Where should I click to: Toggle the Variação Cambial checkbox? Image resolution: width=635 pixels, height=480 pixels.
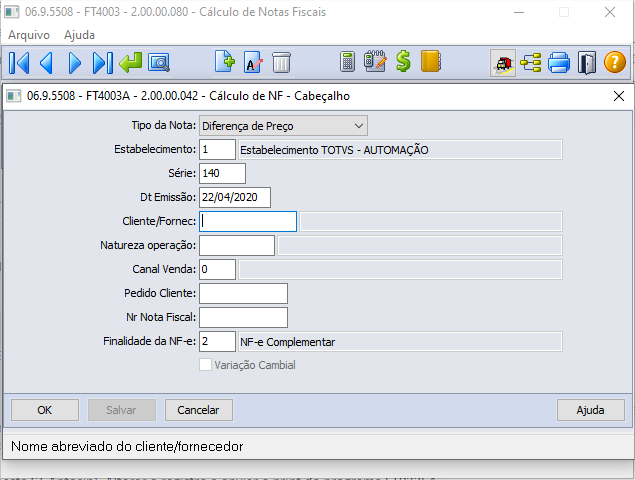point(206,365)
